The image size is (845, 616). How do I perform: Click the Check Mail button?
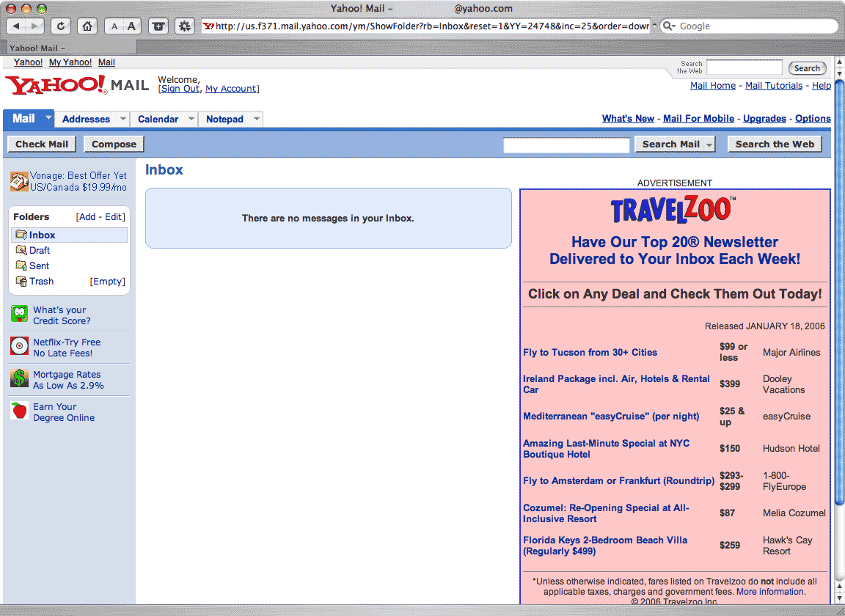coord(42,144)
